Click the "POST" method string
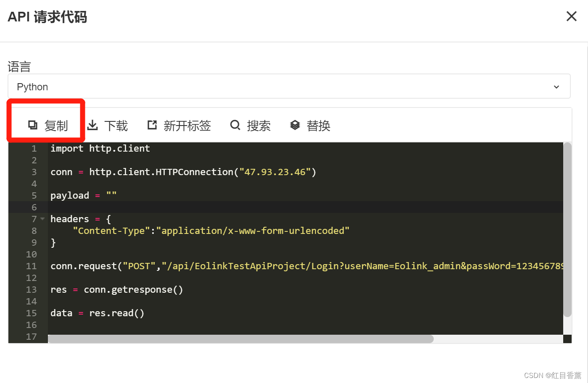588x383 pixels. [x=139, y=266]
